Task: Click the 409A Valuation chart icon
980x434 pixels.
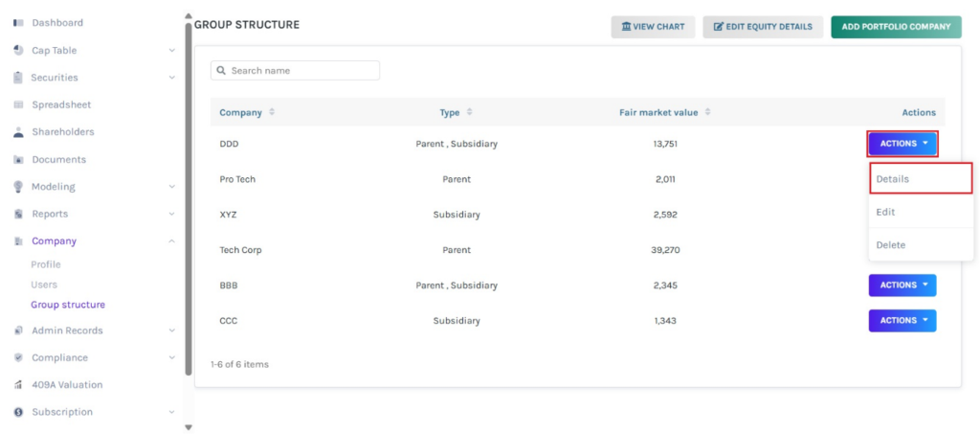Action: pos(18,385)
